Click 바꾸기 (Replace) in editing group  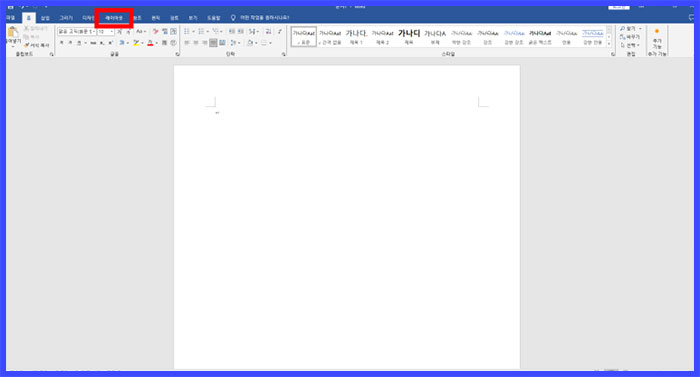[x=630, y=37]
